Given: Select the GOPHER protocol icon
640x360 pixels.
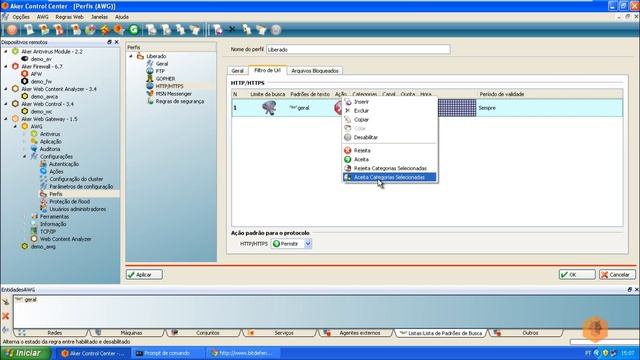Looking at the screenshot, I should (x=150, y=78).
